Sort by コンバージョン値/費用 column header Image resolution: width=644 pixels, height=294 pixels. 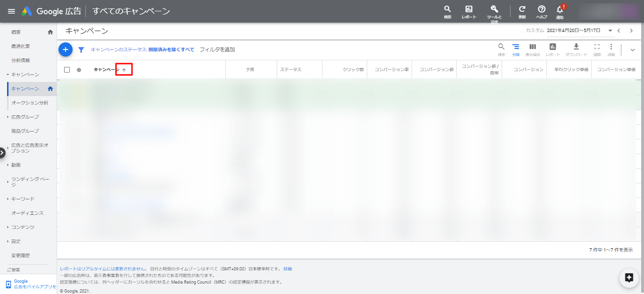(480, 70)
